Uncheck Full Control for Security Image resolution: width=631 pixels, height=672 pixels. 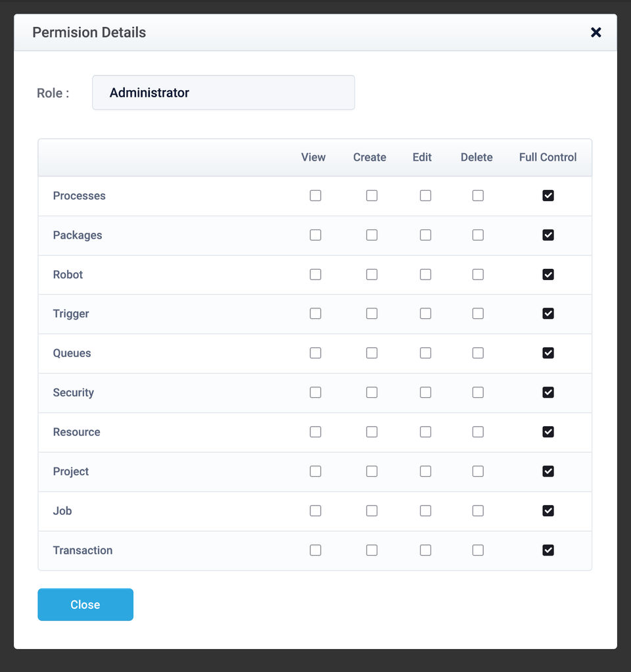click(x=548, y=393)
